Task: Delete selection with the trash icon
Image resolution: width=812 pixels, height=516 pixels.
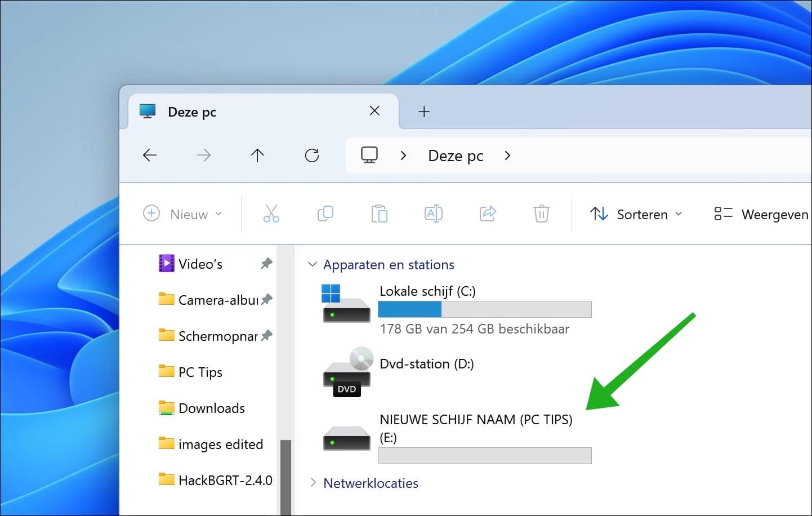Action: 541,213
